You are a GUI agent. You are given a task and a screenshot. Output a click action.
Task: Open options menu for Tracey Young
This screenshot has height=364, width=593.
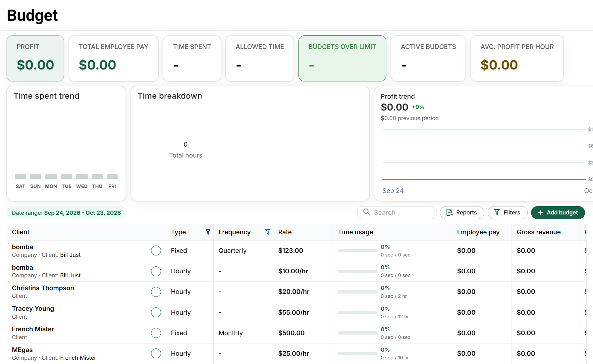tap(156, 312)
